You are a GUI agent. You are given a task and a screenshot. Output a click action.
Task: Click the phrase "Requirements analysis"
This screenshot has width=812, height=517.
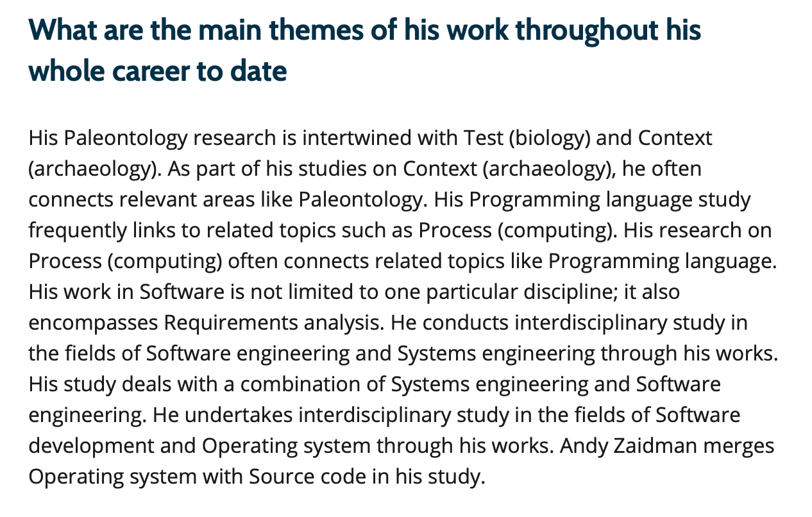(271, 323)
